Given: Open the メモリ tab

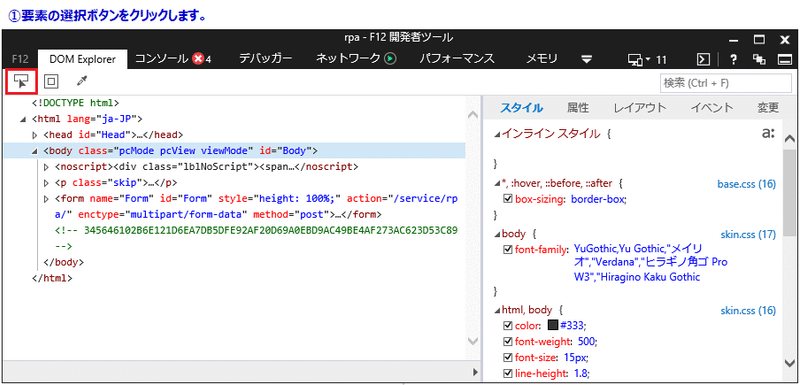Looking at the screenshot, I should 542,59.
